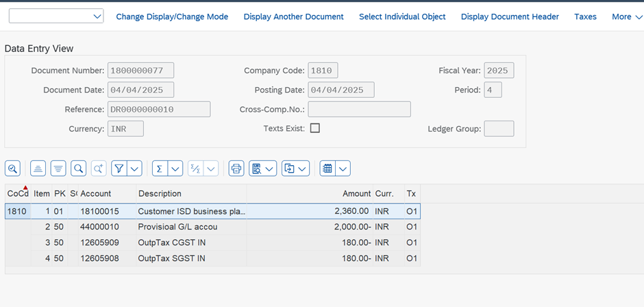Click the Cross-Comp.No. field

360,110
